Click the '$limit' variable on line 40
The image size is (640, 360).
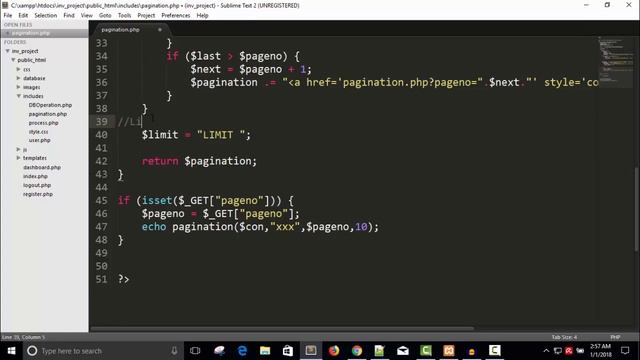160,135
